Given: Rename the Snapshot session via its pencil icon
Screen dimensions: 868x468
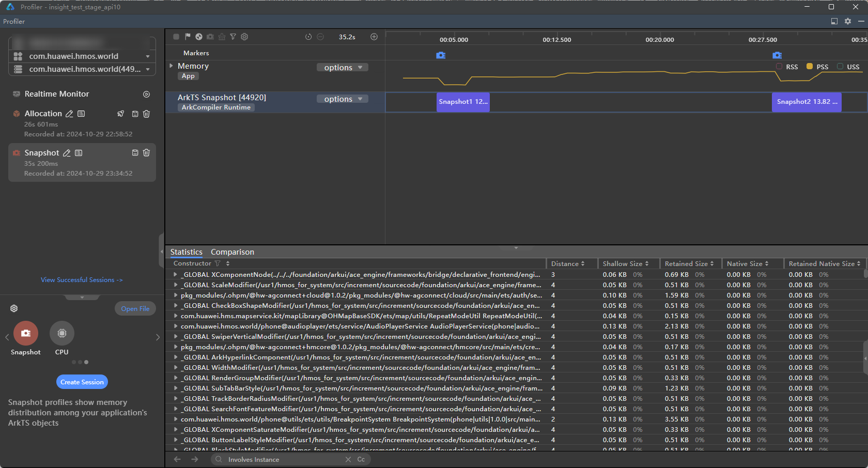Looking at the screenshot, I should [x=67, y=153].
